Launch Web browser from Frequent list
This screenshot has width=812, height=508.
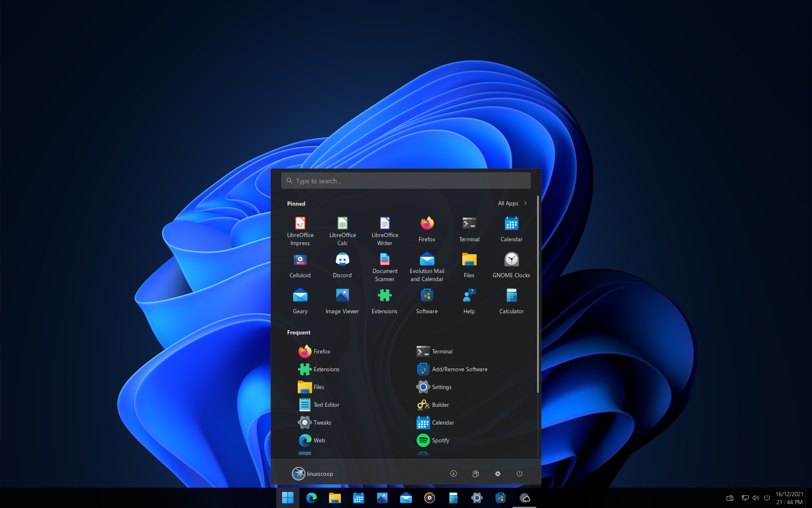point(311,440)
